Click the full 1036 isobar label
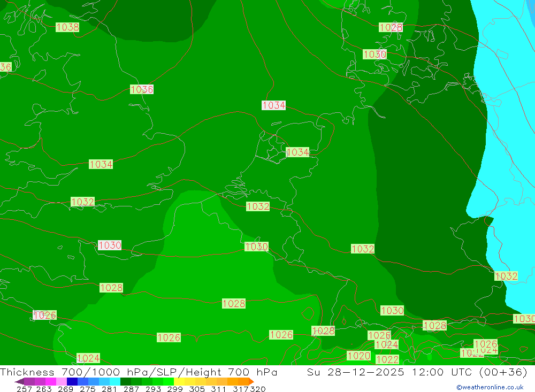This screenshot has width=535, height=392. coord(142,89)
